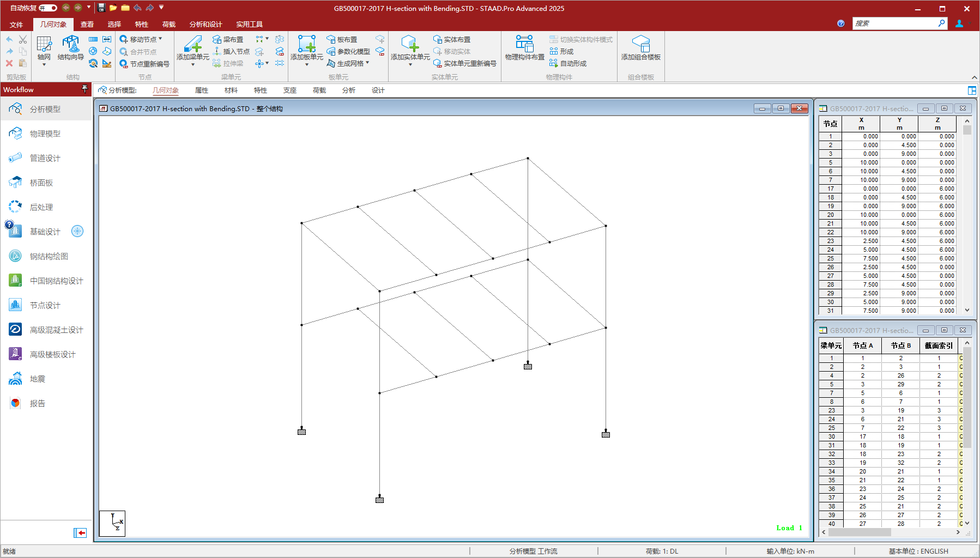Click the 物理构件布置 icon
This screenshot has width=980, height=558.
(525, 48)
